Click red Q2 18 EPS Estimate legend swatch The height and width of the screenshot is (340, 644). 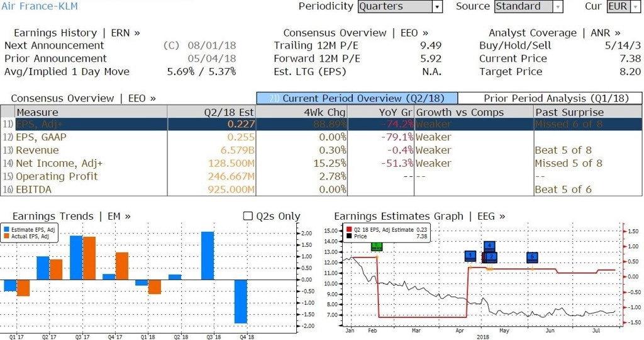(349, 230)
